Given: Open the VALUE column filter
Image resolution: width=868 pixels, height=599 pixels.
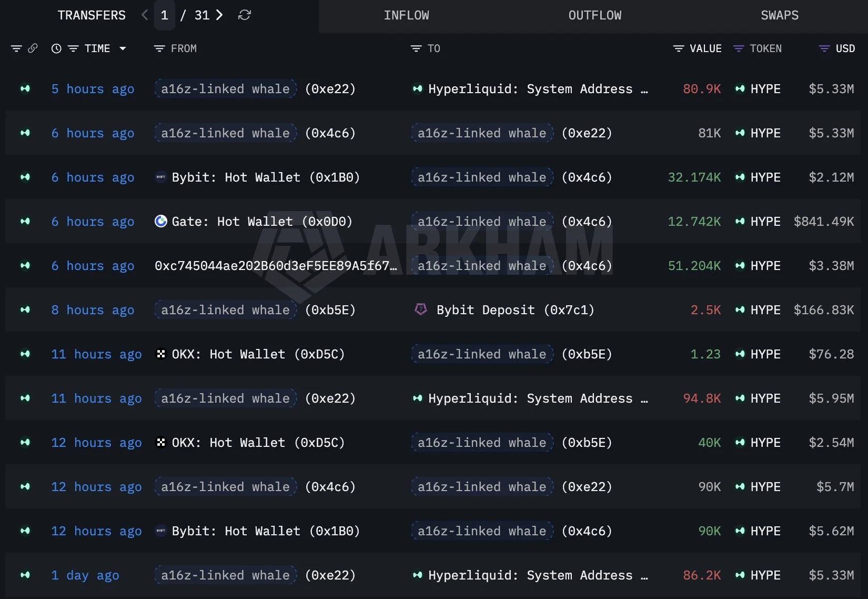Looking at the screenshot, I should (679, 48).
